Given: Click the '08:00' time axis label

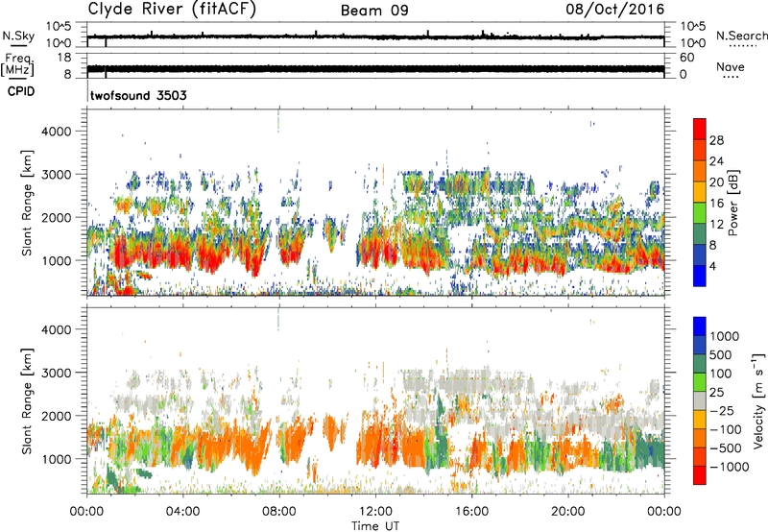Looking at the screenshot, I should click(279, 512).
